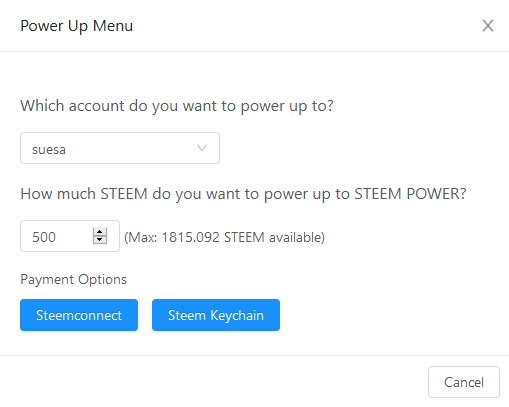Cancel the power up
Image resolution: width=509 pixels, height=407 pixels.
(x=464, y=382)
